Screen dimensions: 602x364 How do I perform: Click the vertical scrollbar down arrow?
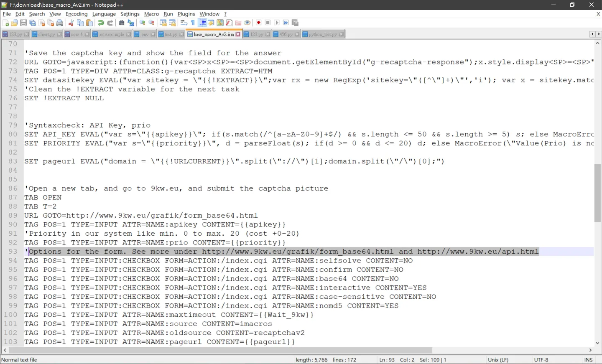(597, 343)
